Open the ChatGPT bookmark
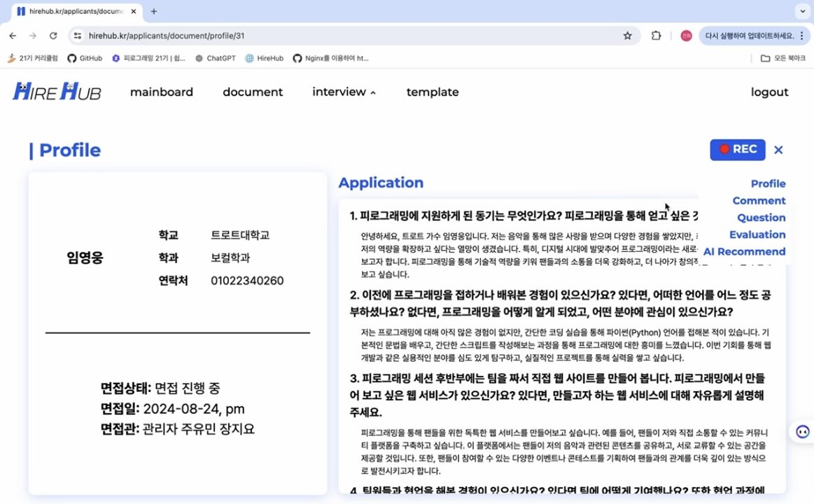 [x=214, y=59]
